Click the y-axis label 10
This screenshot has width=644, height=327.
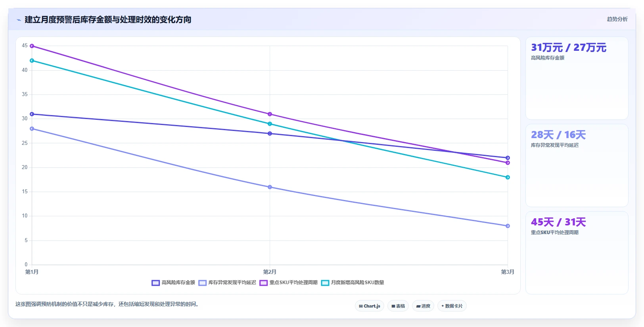coord(25,216)
